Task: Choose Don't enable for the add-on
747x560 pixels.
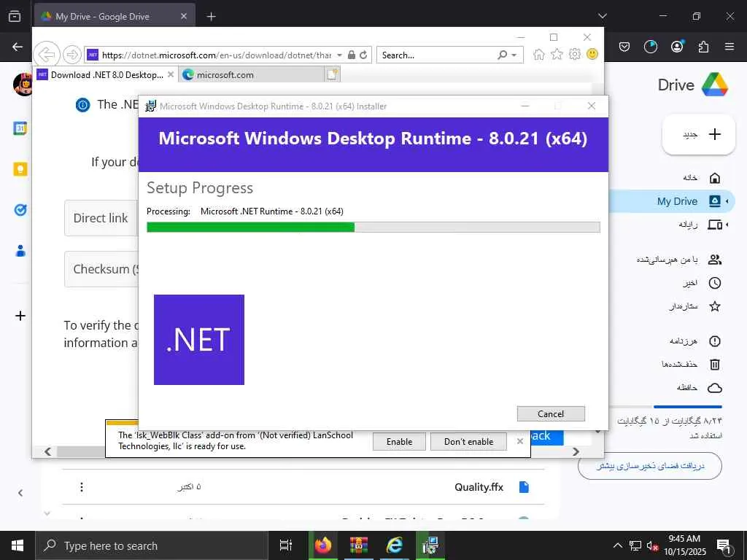Action: click(x=468, y=442)
